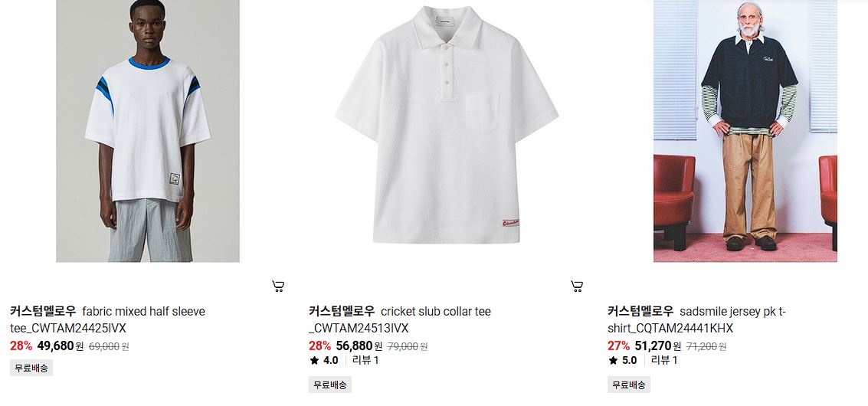Click the 5.0 star rating icon
The width and height of the screenshot is (868, 406).
(614, 361)
